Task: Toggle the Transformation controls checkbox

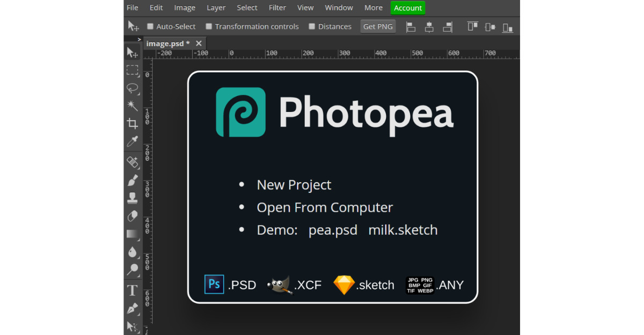Action: point(209,26)
